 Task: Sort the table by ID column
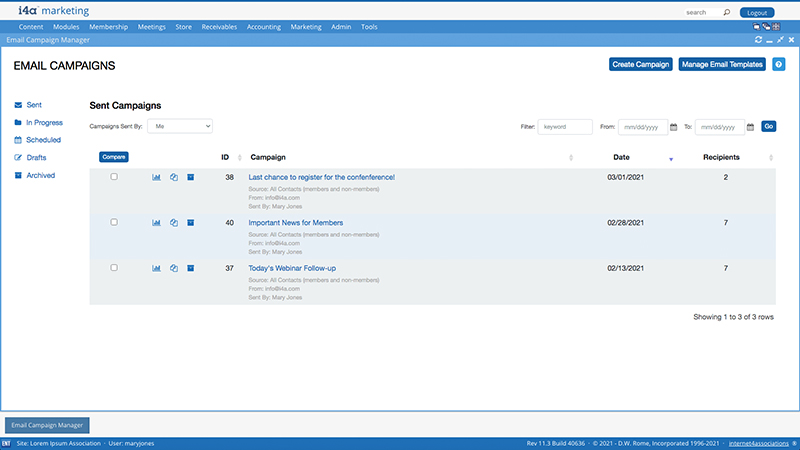(x=240, y=158)
